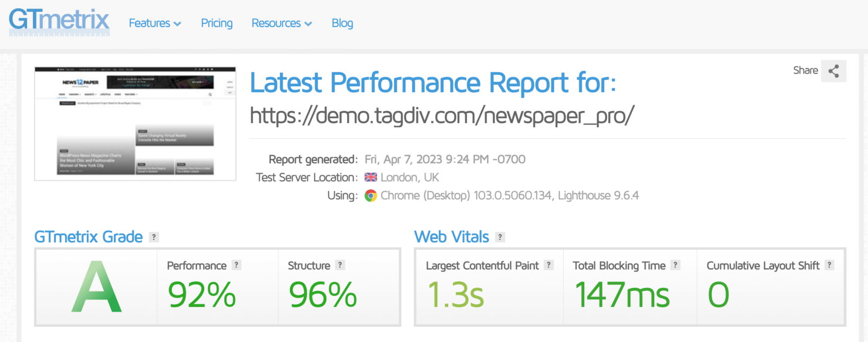Click Total Blocking Time help icon
The image size is (868, 342).
click(x=675, y=265)
